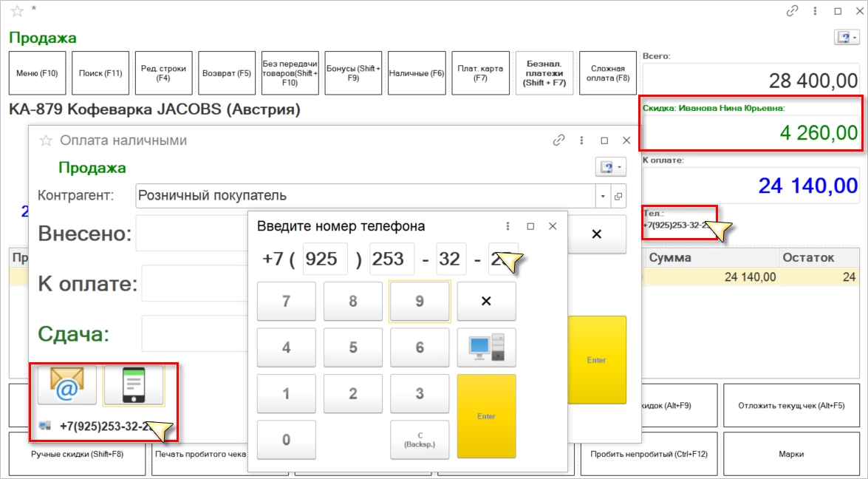
Task: Open link icon in main window title bar
Action: point(792,11)
